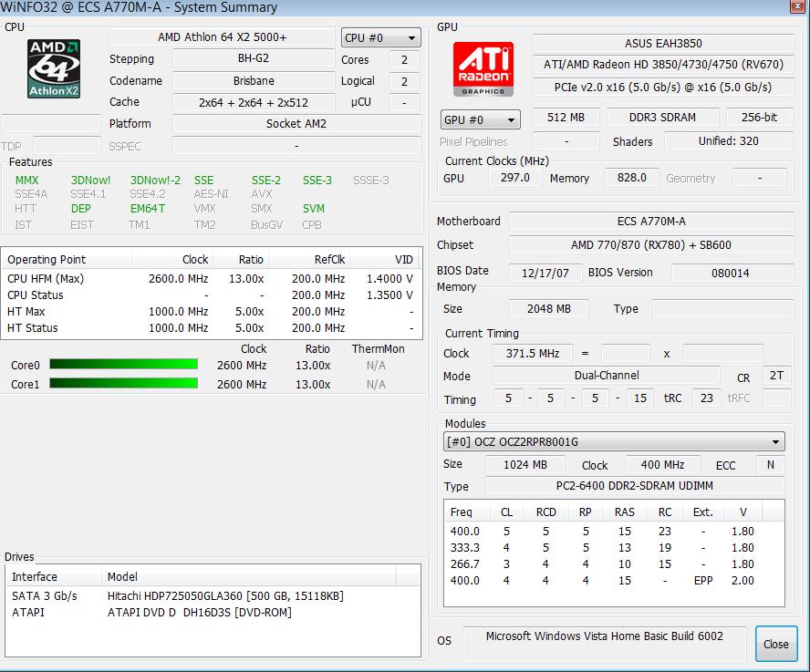Open the CPU #0 selector dropdown
Image resolution: width=810 pixels, height=672 pixels.
pyautogui.click(x=380, y=37)
